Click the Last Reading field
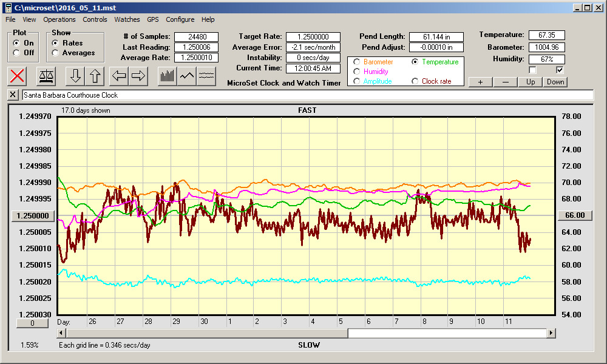 [196, 47]
